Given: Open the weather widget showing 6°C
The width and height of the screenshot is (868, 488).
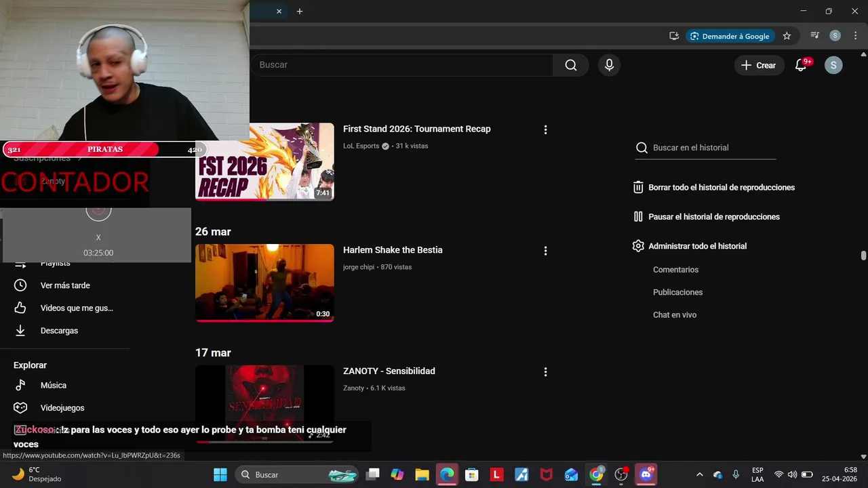Looking at the screenshot, I should coord(37,474).
